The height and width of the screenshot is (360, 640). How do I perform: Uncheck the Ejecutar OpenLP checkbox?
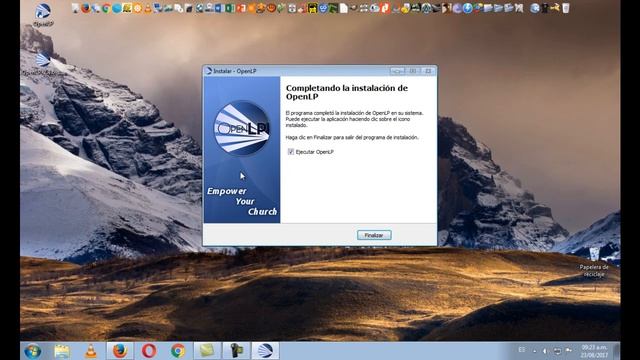tap(291, 152)
